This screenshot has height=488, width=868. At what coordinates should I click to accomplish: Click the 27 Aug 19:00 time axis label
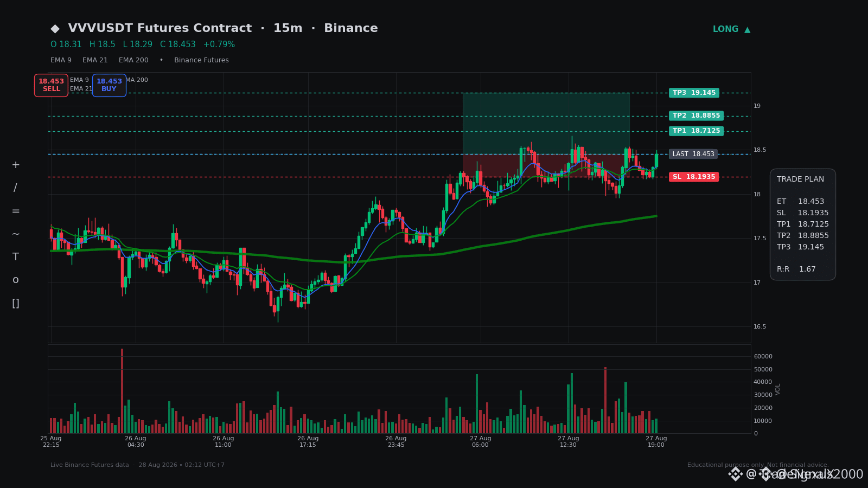point(656,442)
